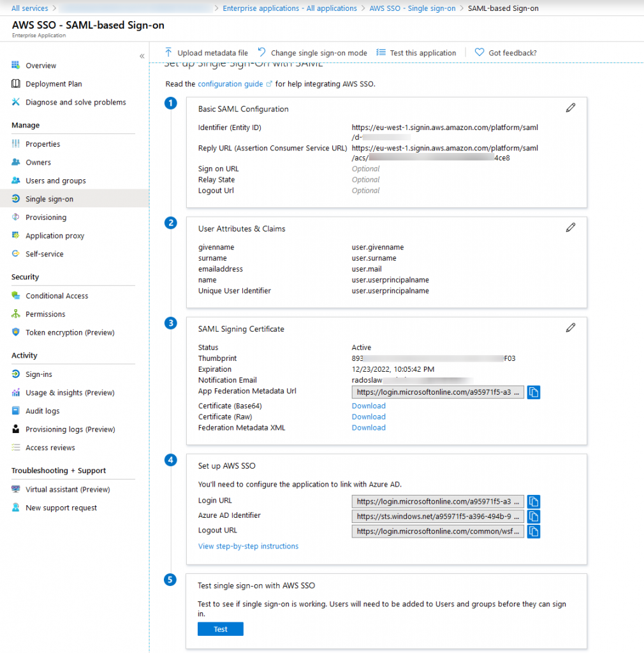The height and width of the screenshot is (653, 644).
Task: Open Access reviews menu item
Action: 50,448
